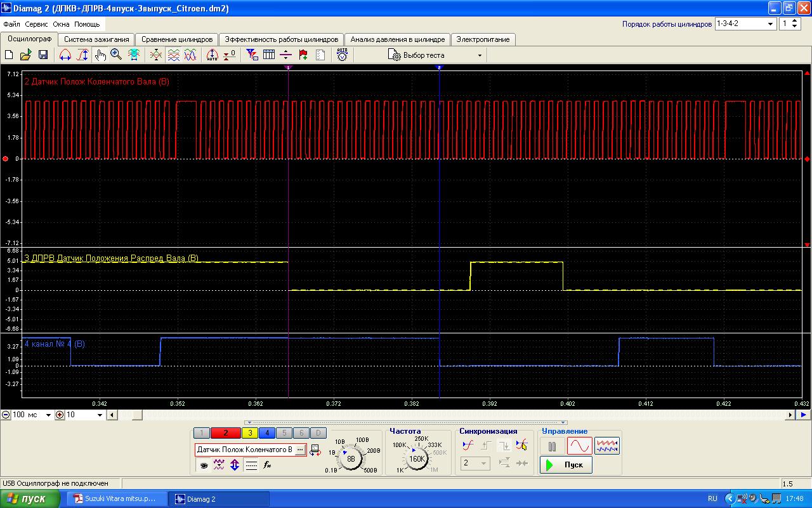812x508 pixels.
Task: Click the sensor name field Датчик Полож Коленчатого В
Action: click(245, 450)
